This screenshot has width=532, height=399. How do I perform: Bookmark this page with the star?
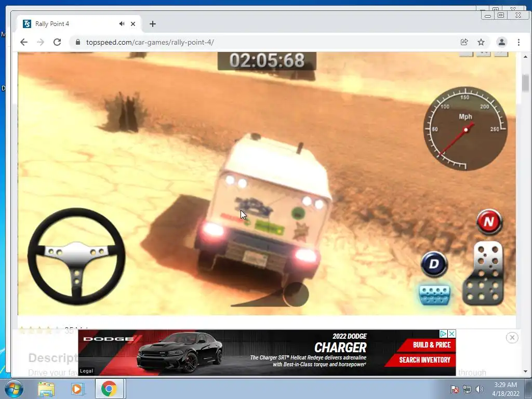pos(481,42)
